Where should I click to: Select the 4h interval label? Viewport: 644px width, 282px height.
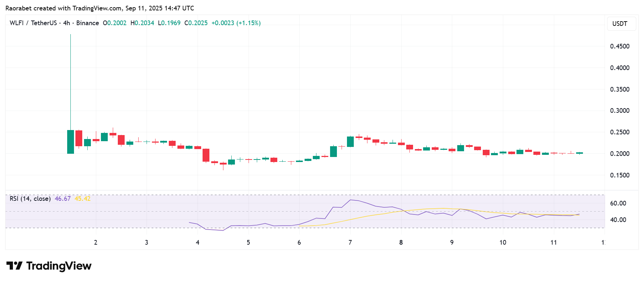[66, 23]
